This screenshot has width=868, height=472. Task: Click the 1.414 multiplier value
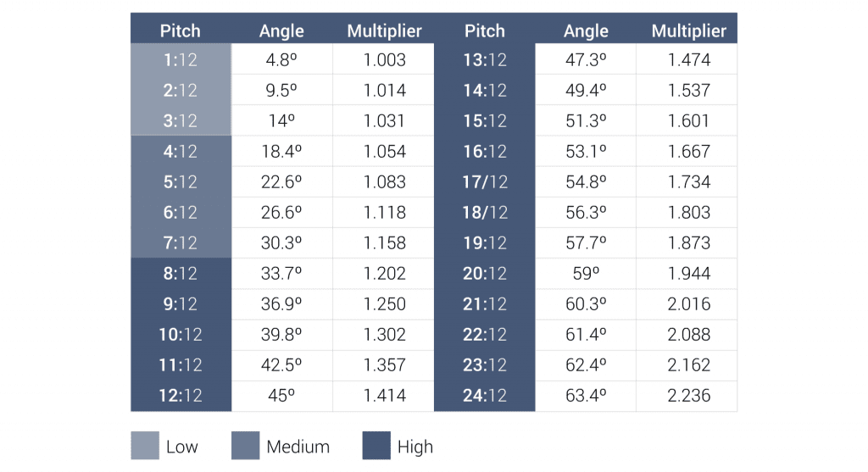pyautogui.click(x=384, y=396)
